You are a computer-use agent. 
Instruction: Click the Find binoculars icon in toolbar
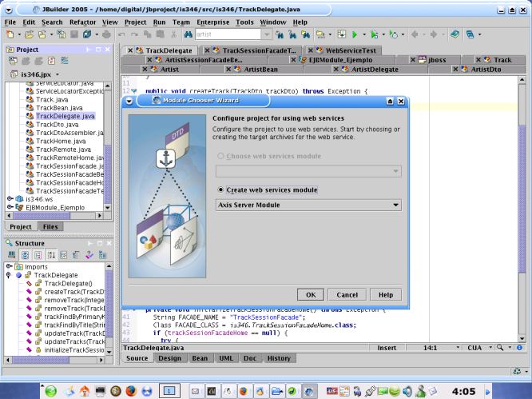pos(188,35)
